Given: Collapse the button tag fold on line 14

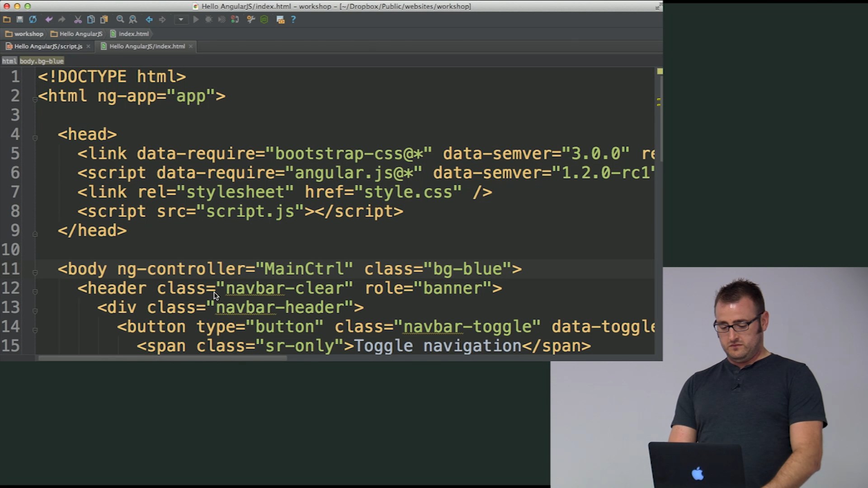Looking at the screenshot, I should [x=35, y=330].
